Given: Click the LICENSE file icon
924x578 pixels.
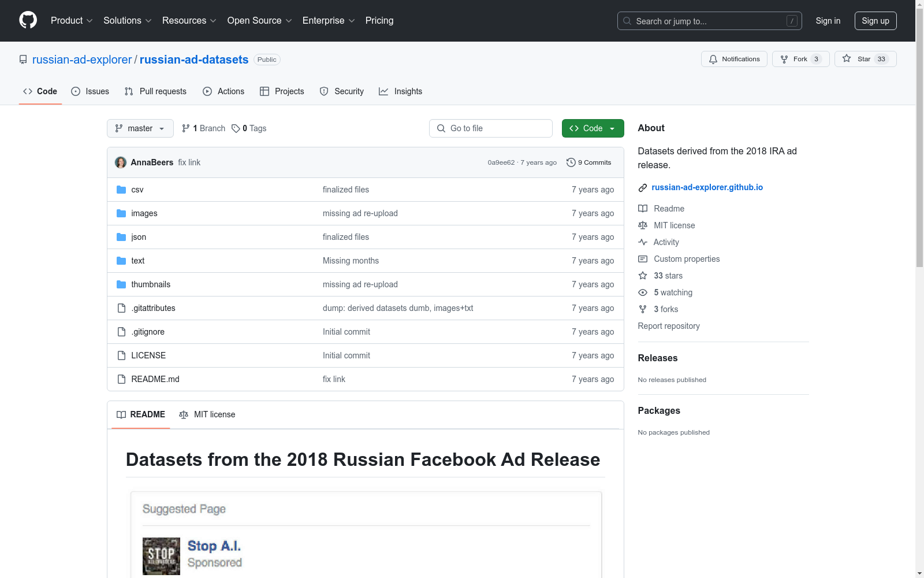Looking at the screenshot, I should pyautogui.click(x=121, y=355).
